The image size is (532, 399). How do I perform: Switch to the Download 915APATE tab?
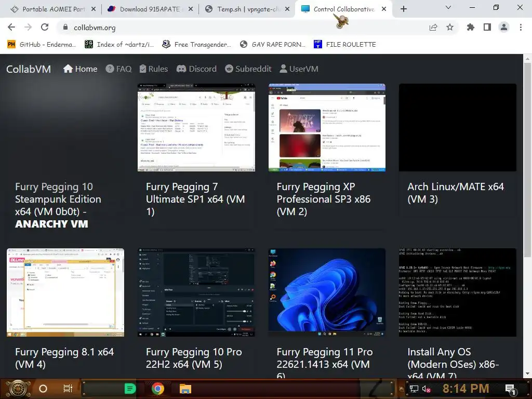pos(150,9)
